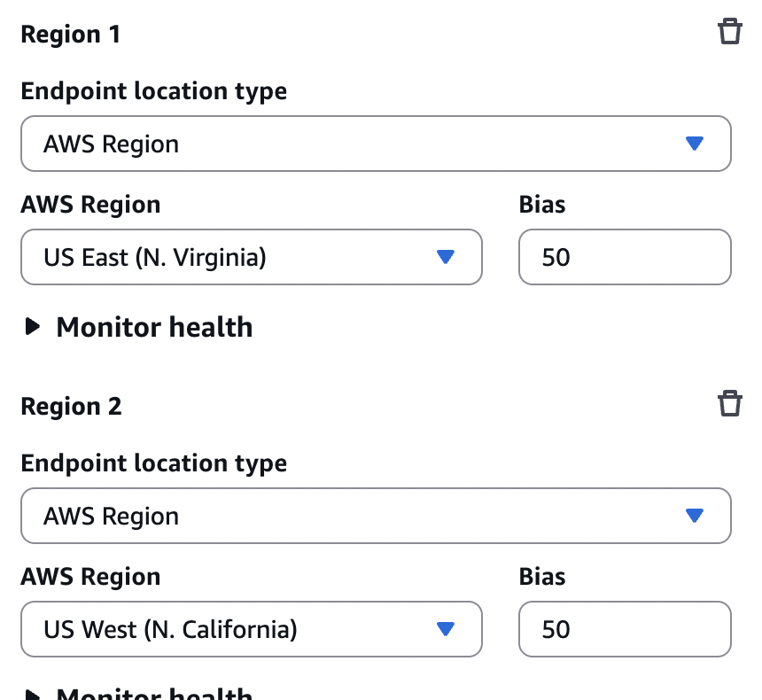Click blue caret in Region 2 endpoint type box

[695, 516]
